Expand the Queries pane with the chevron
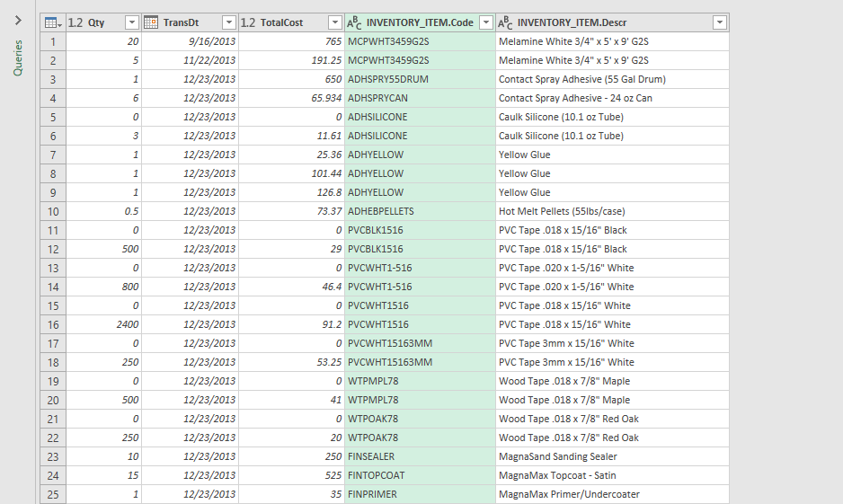The width and height of the screenshot is (843, 504). point(17,20)
